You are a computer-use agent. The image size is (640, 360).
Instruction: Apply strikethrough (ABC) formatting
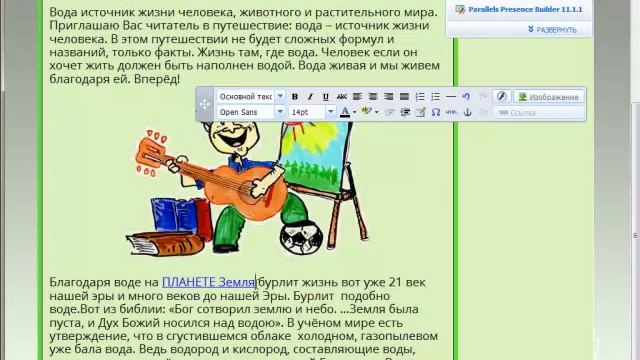342,97
